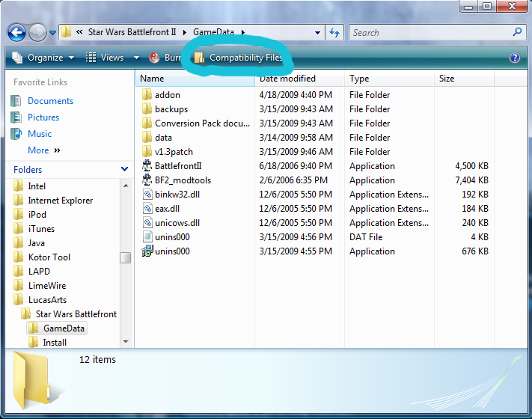Select Star Wars Battlefront II breadcrumb
Viewport: 532px width, 419px height.
132,32
